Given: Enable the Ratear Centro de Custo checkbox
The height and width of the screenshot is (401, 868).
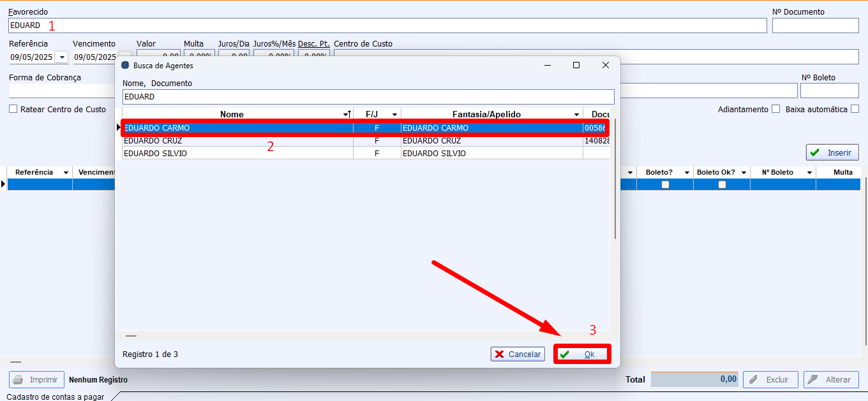Looking at the screenshot, I should pos(13,109).
